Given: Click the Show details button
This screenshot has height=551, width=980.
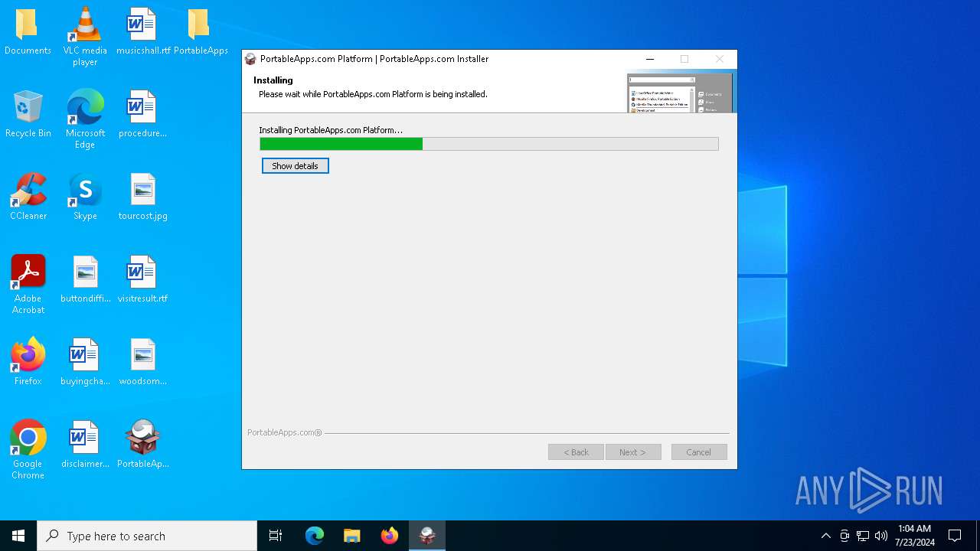Looking at the screenshot, I should click(295, 166).
